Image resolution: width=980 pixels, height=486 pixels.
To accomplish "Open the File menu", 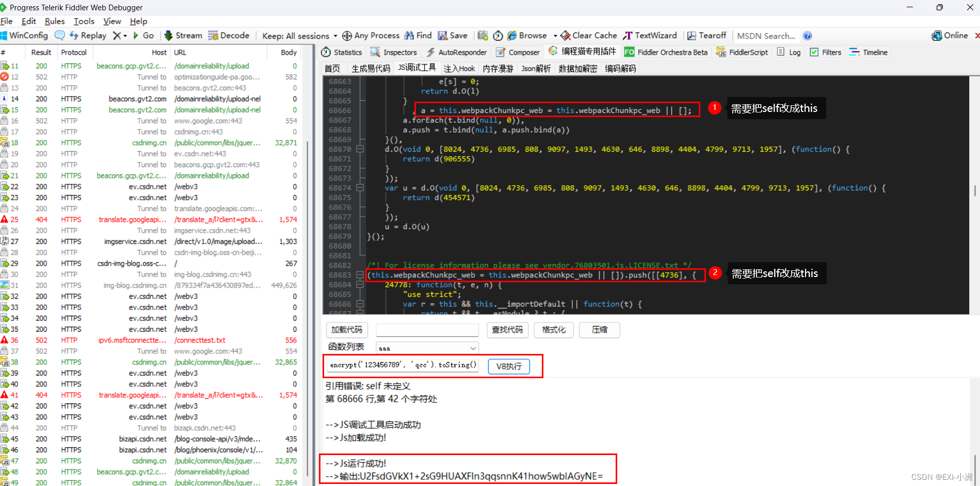I will click(7, 21).
